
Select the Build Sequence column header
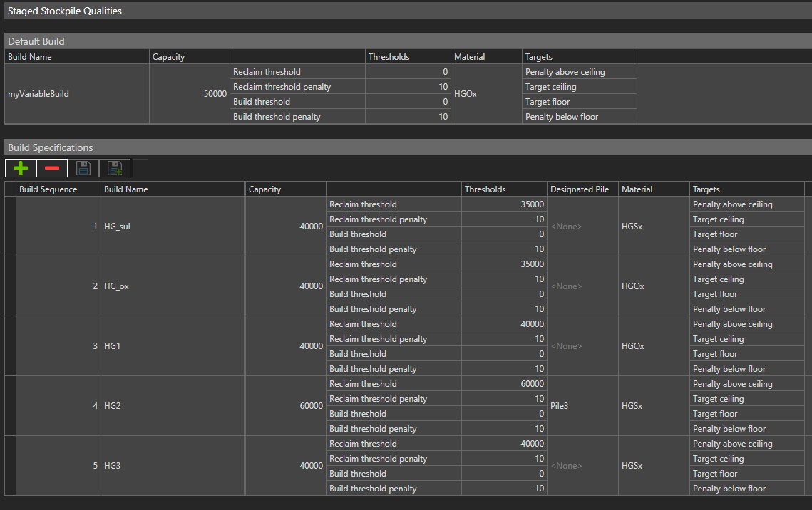pos(57,189)
